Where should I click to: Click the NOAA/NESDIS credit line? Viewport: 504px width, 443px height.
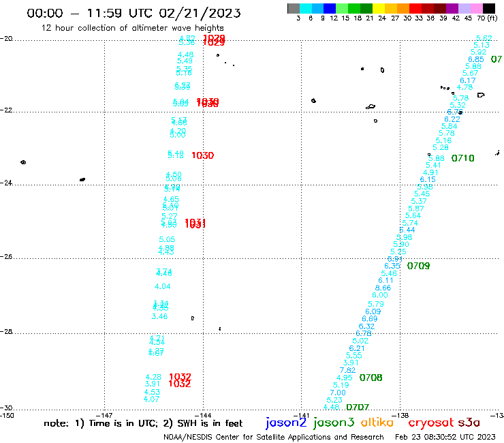[x=274, y=437]
